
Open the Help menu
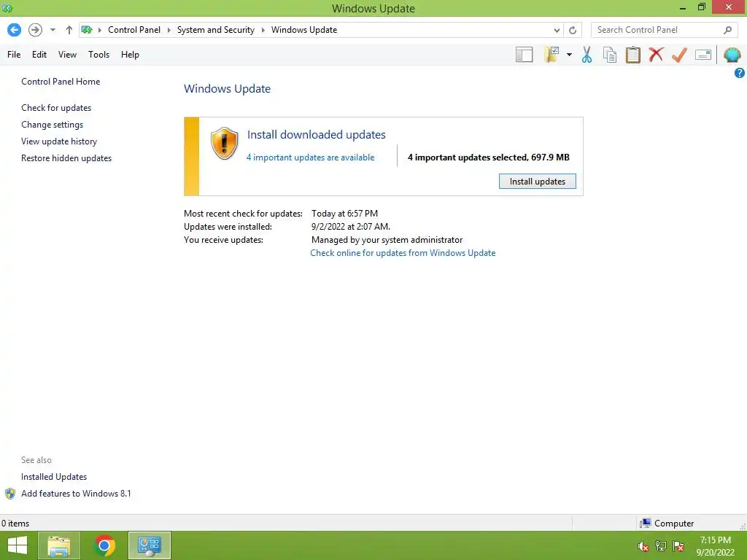coord(130,55)
